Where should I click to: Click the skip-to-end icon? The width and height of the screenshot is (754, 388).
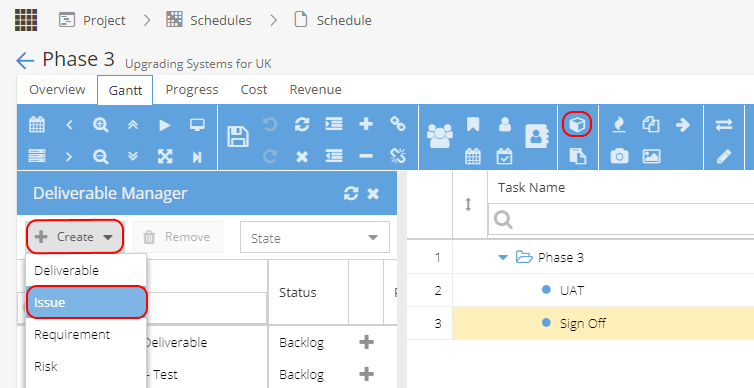197,157
